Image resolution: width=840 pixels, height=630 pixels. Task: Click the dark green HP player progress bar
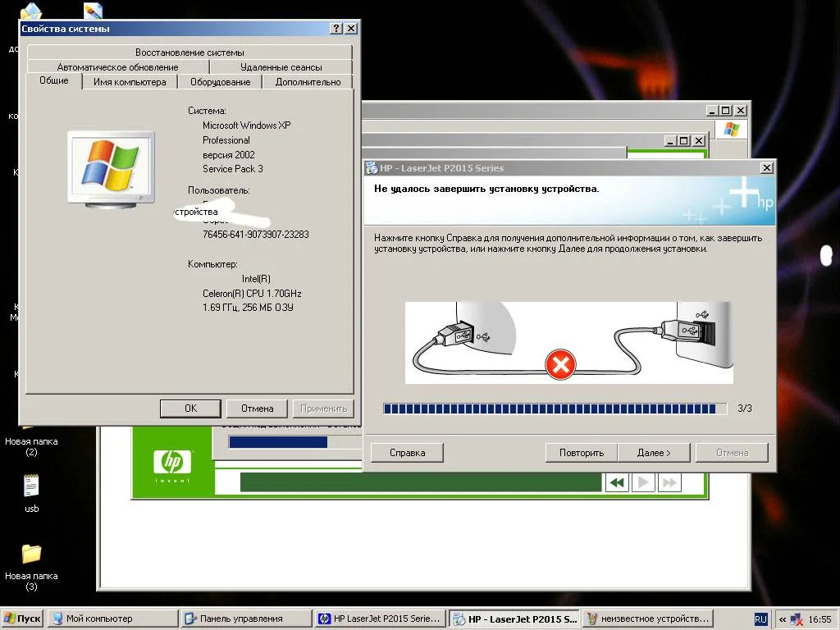pyautogui.click(x=421, y=482)
